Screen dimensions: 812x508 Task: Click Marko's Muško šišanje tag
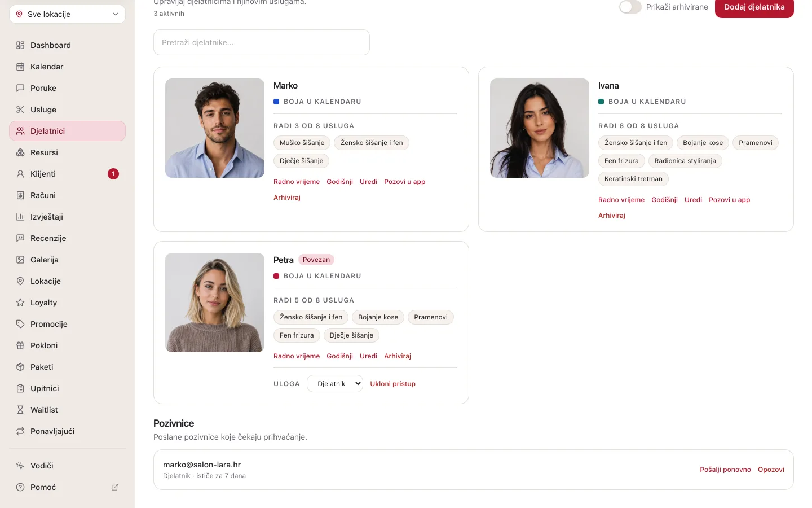tap(302, 143)
